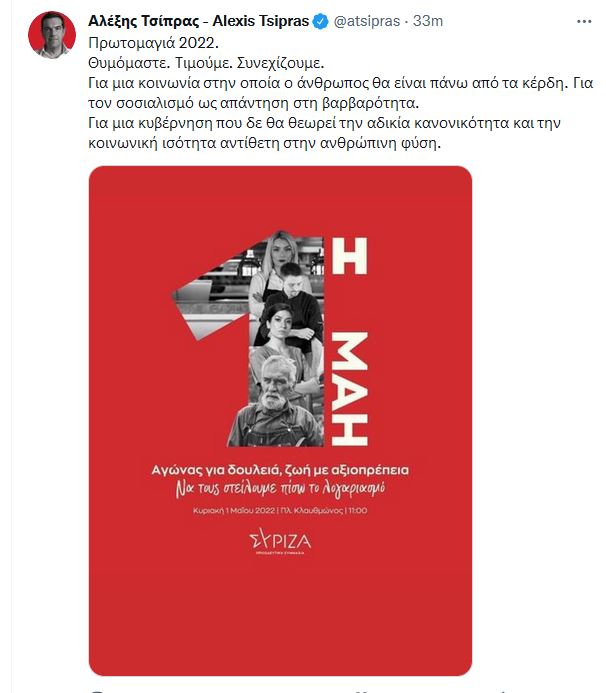The width and height of the screenshot is (606, 693).
Task: Click the line Θυμόμαστε. Τιμούμε. Συνεχίζουμε.
Action: click(x=206, y=63)
